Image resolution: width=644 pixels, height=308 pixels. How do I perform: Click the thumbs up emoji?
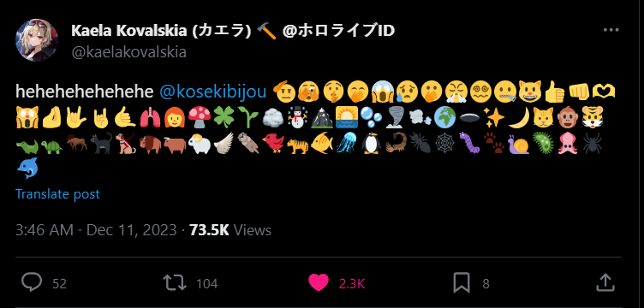555,92
